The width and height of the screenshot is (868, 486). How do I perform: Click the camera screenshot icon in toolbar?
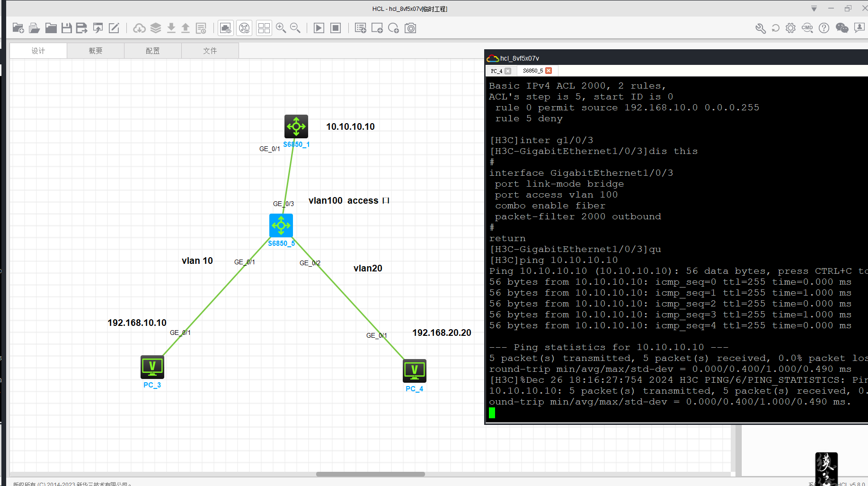(x=410, y=28)
